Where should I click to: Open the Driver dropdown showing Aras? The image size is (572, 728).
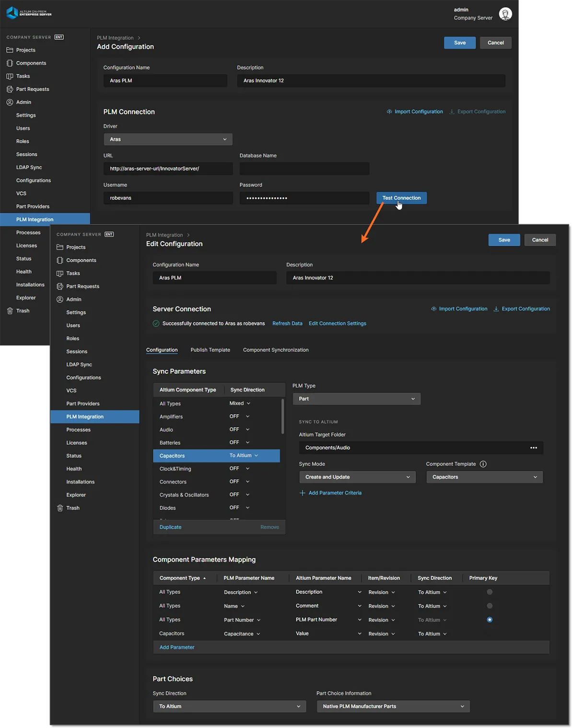click(x=168, y=139)
